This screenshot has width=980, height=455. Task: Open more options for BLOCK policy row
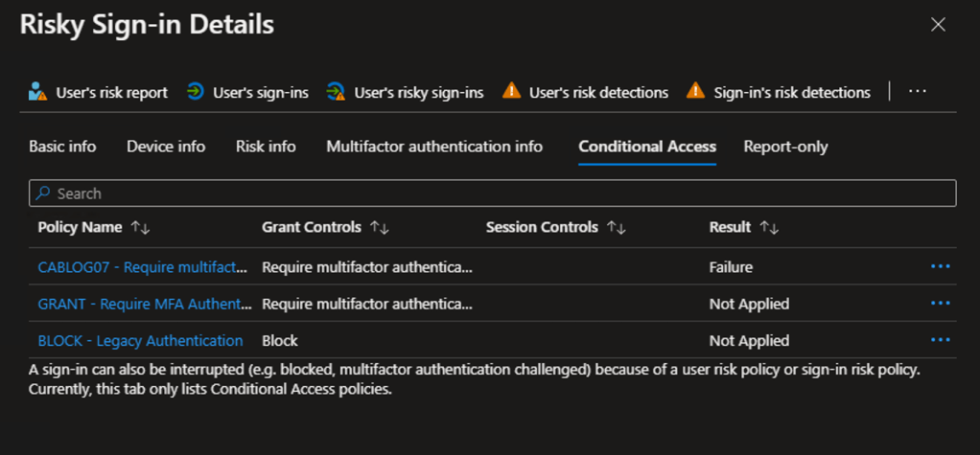[x=940, y=340]
